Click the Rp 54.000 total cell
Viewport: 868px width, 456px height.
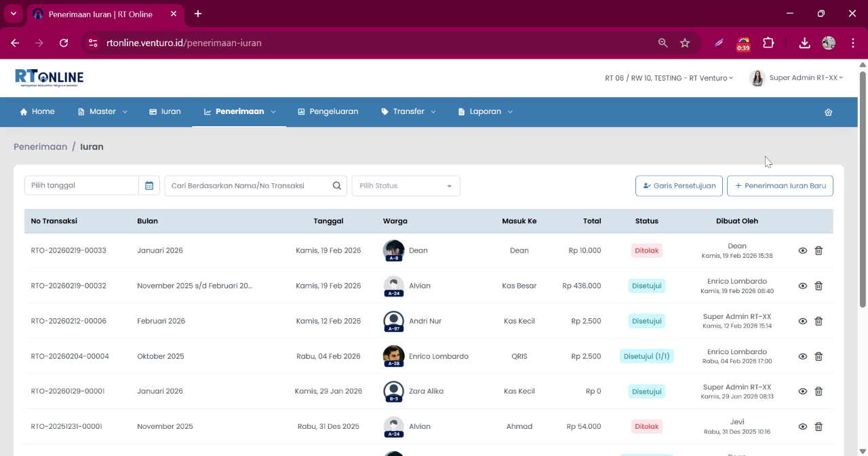(x=584, y=427)
